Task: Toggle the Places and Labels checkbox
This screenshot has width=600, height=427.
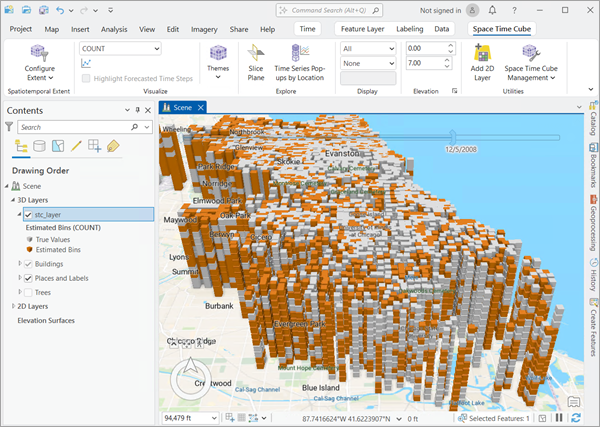Action: tap(28, 278)
